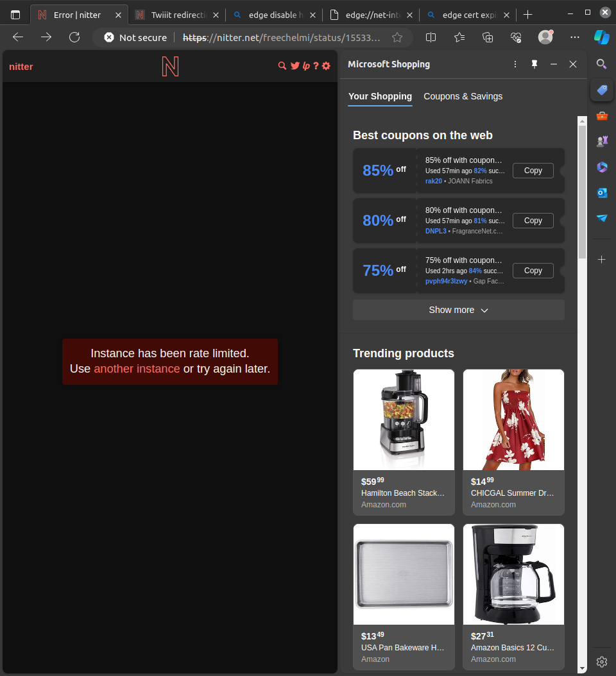Open the tab actions menu icon
Screen dimensions: 616x676
click(15, 15)
